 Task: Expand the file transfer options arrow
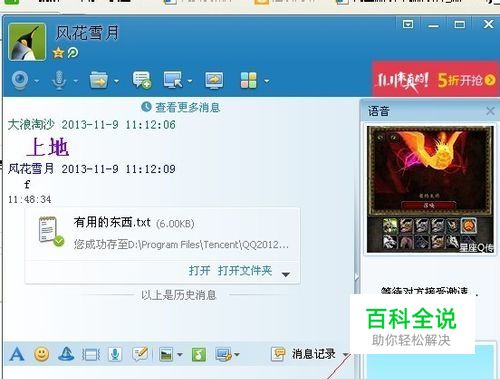pos(286,274)
